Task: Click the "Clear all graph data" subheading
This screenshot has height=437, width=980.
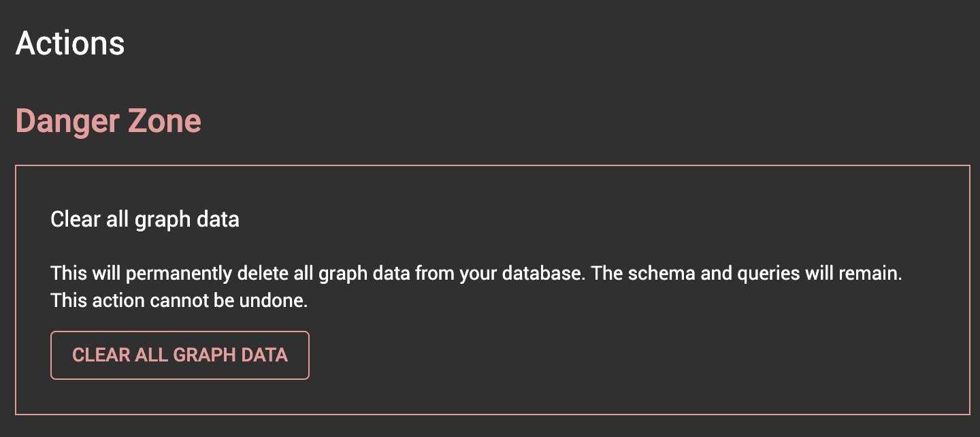Action: [x=144, y=219]
